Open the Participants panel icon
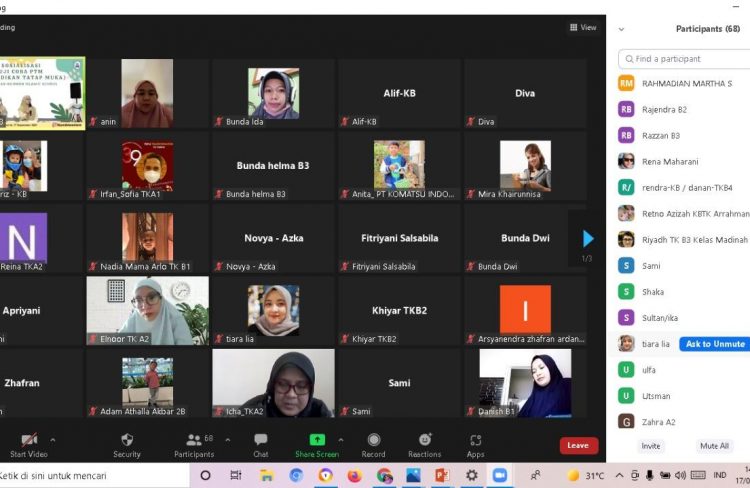Viewport: 750px width, 488px height. coord(194,439)
